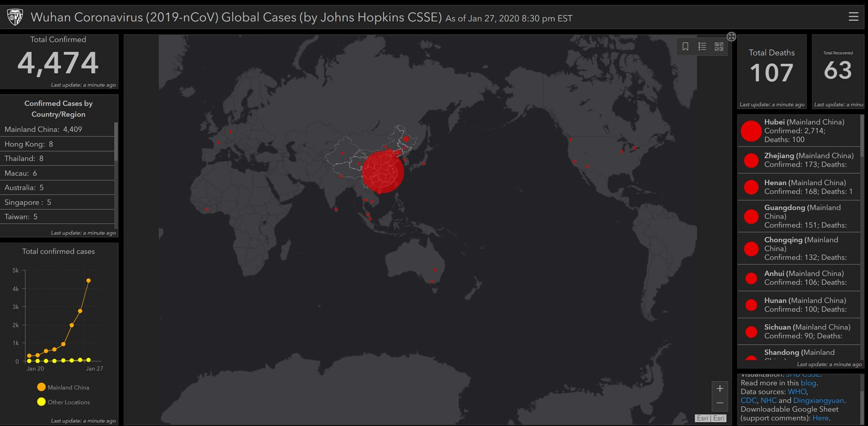Select Sichuan Confirmed: 90 entry
Screen dimensions: 868x426
799,332
